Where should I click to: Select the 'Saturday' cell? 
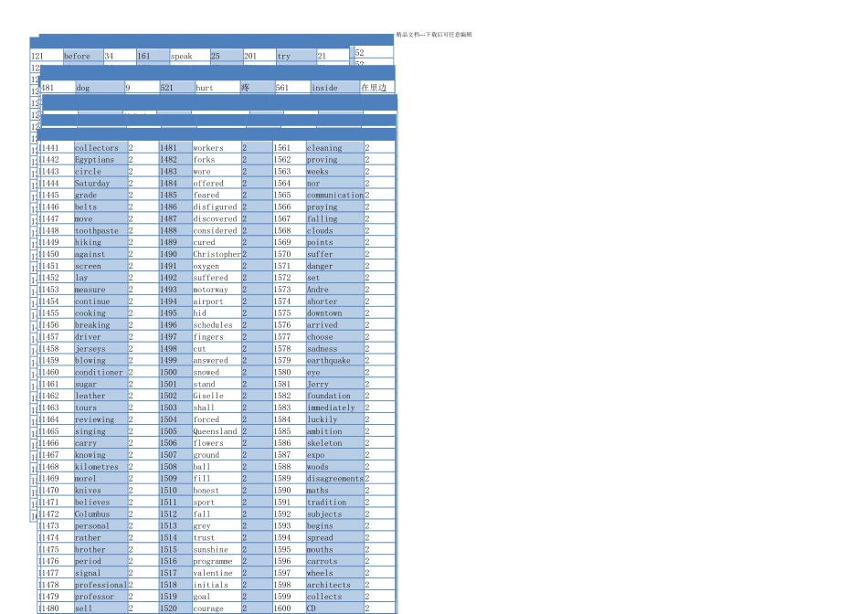pos(101,184)
